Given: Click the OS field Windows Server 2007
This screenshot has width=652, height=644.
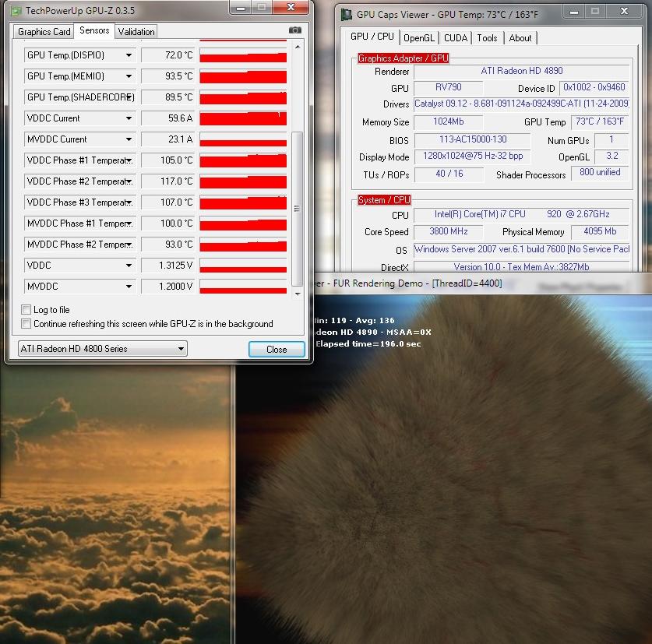Looking at the screenshot, I should [522, 249].
